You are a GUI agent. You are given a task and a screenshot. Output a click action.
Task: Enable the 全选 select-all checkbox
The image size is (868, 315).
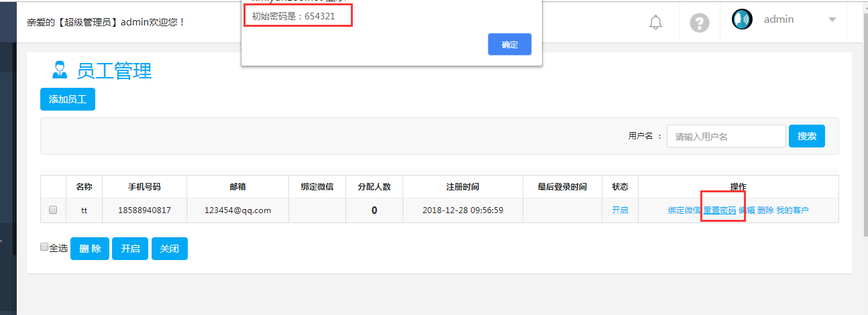coord(44,247)
